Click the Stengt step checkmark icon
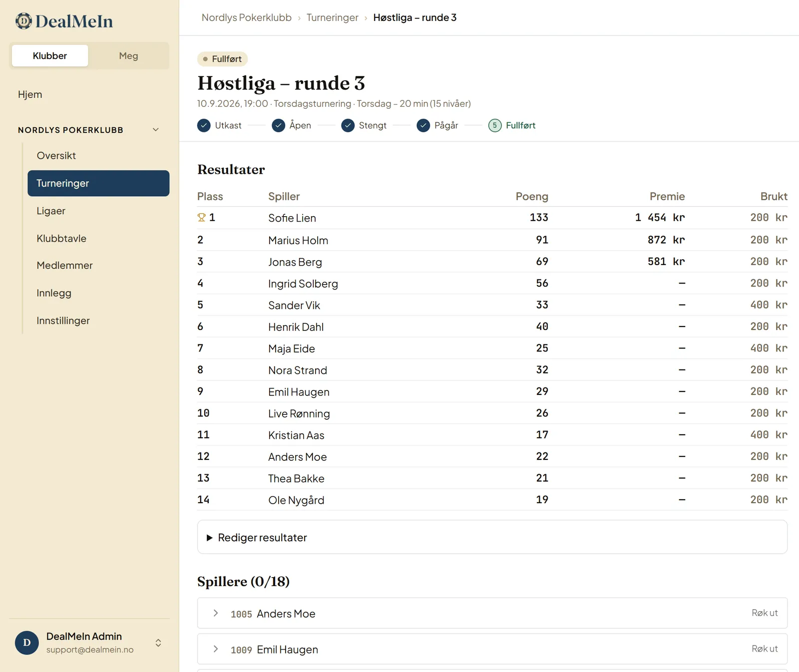799x672 pixels. [x=348, y=125]
